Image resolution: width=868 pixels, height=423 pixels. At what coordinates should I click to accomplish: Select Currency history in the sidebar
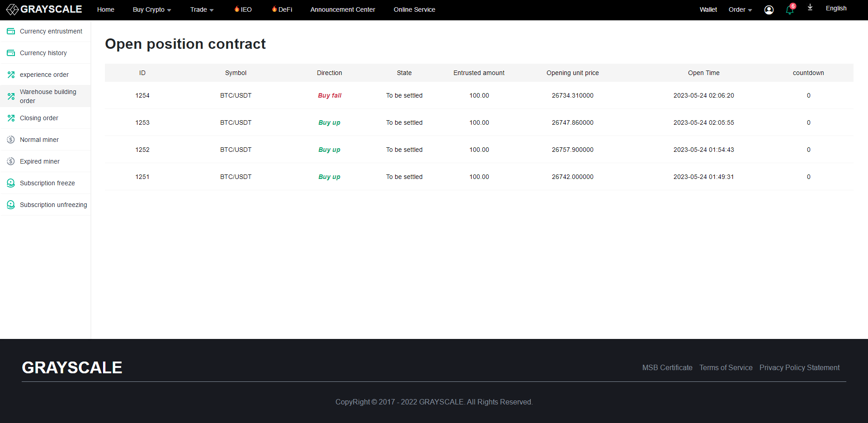pos(43,53)
